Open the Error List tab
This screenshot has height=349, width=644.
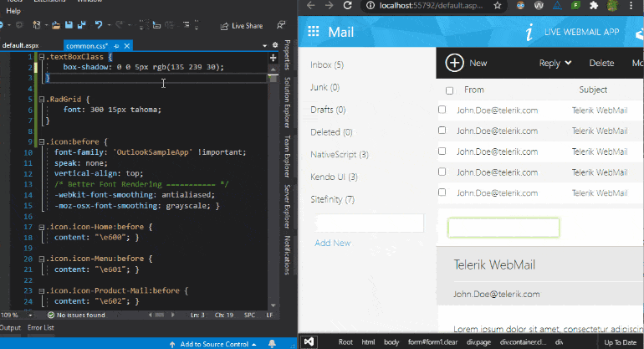click(40, 327)
